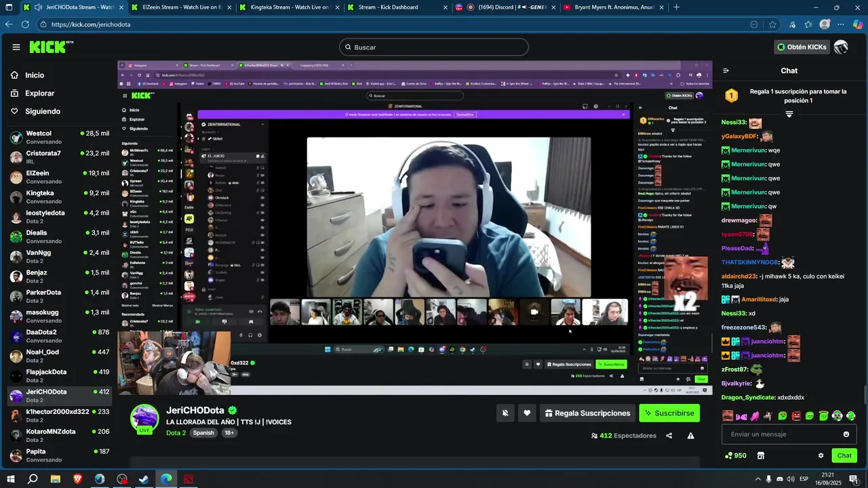This screenshot has width=868, height=488.
Task: Open Dota 2 from the taskbar
Action: (189, 479)
